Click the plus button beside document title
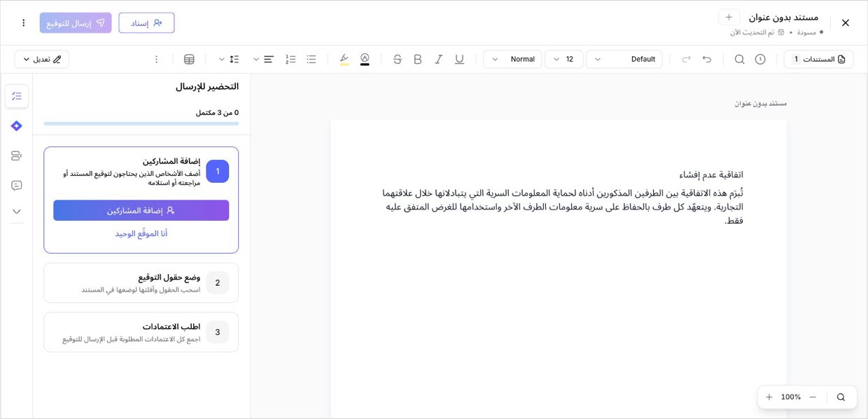The image size is (868, 419). pyautogui.click(x=729, y=17)
